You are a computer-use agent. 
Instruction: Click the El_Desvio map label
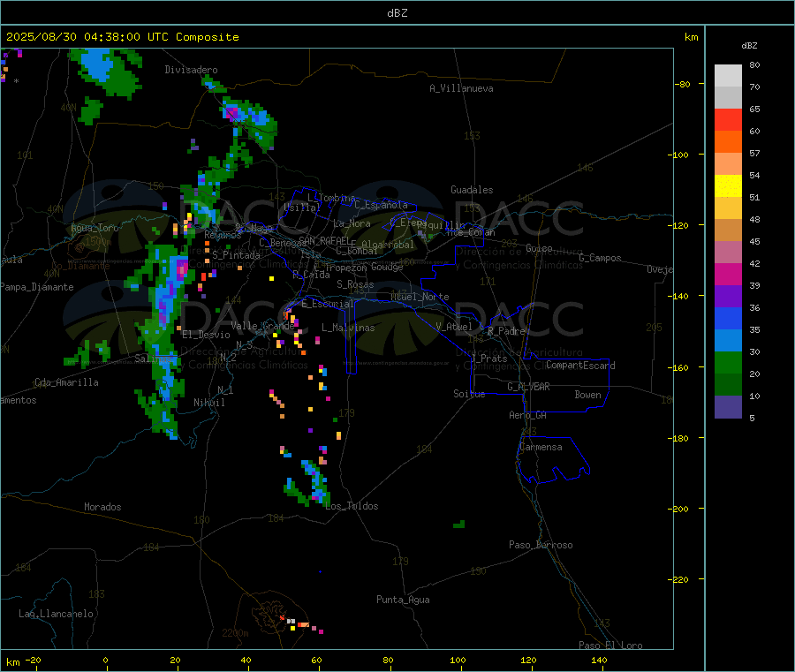(x=206, y=335)
